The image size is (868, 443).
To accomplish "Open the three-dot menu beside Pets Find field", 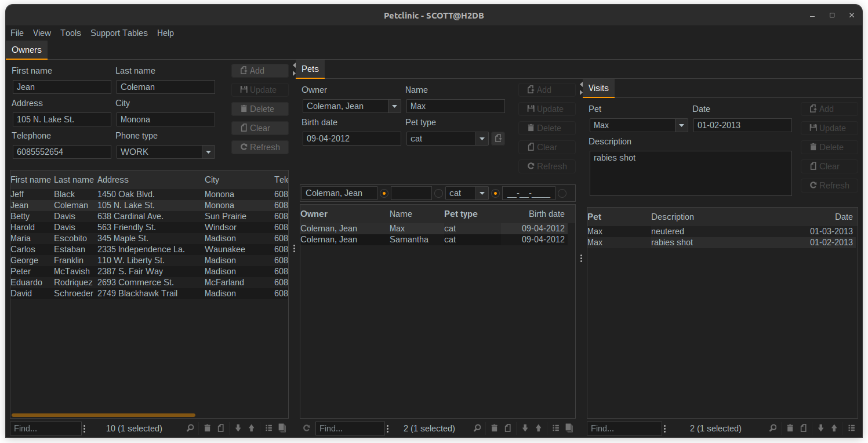I will coord(388,429).
